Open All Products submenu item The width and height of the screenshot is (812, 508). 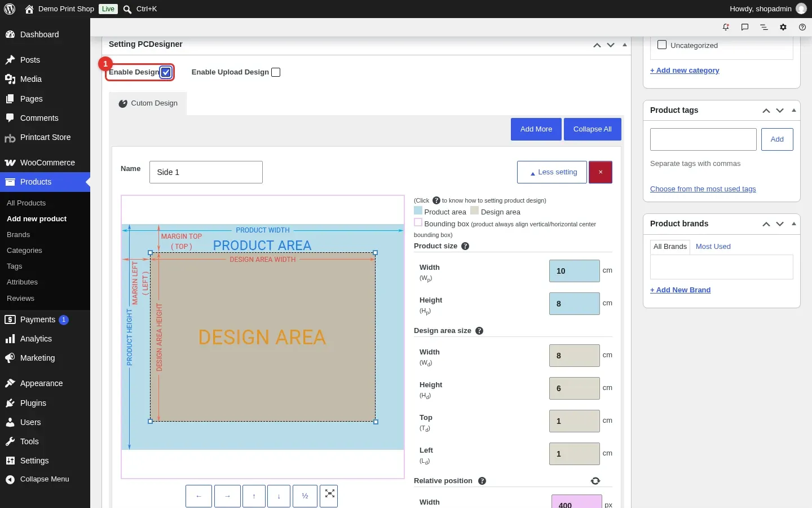point(26,203)
